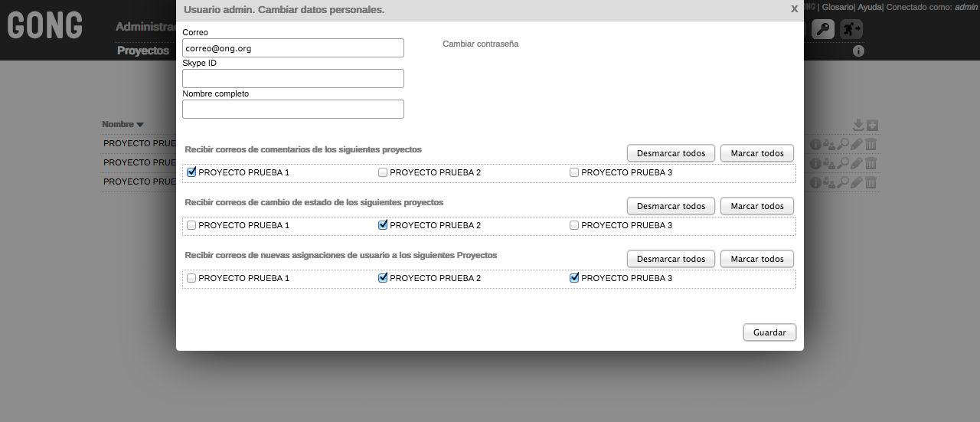Open users icon of first project row
Image resolution: width=980 pixels, height=422 pixels.
829,144
